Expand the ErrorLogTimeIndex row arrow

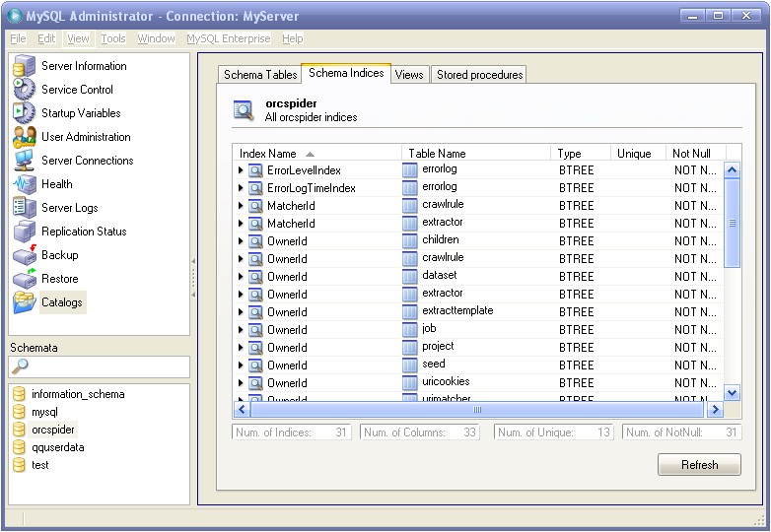[x=241, y=188]
